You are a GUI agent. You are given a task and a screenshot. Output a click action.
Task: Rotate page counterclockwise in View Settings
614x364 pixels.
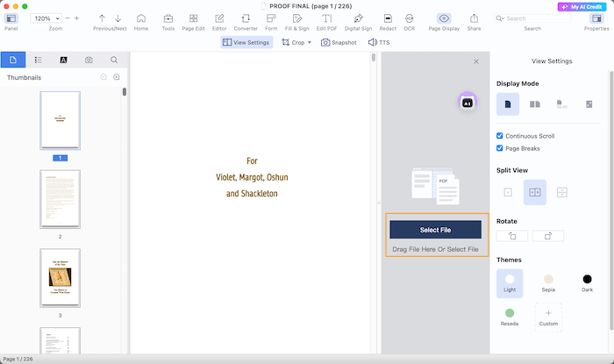(x=512, y=235)
